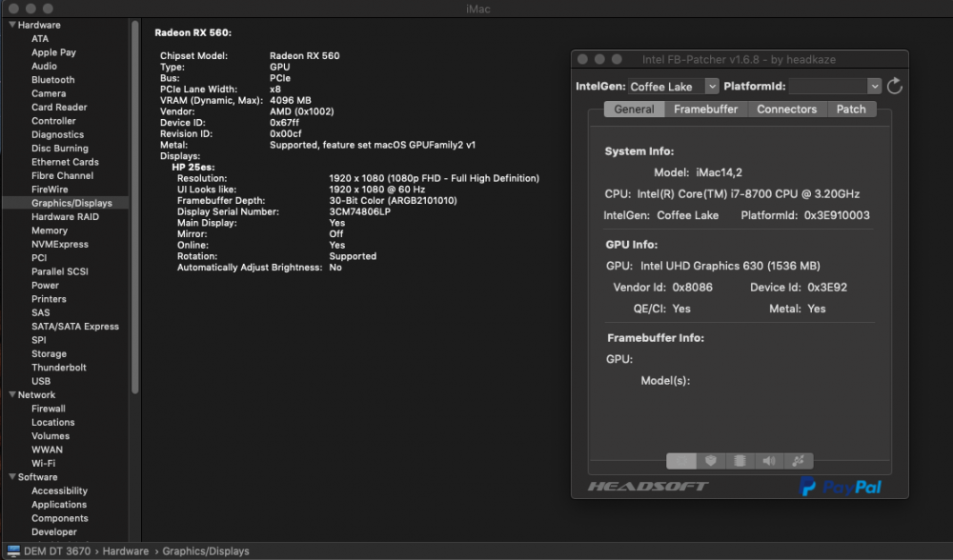Select Apple Pay in sidebar
Screen dimensions: 953x560
(53, 52)
